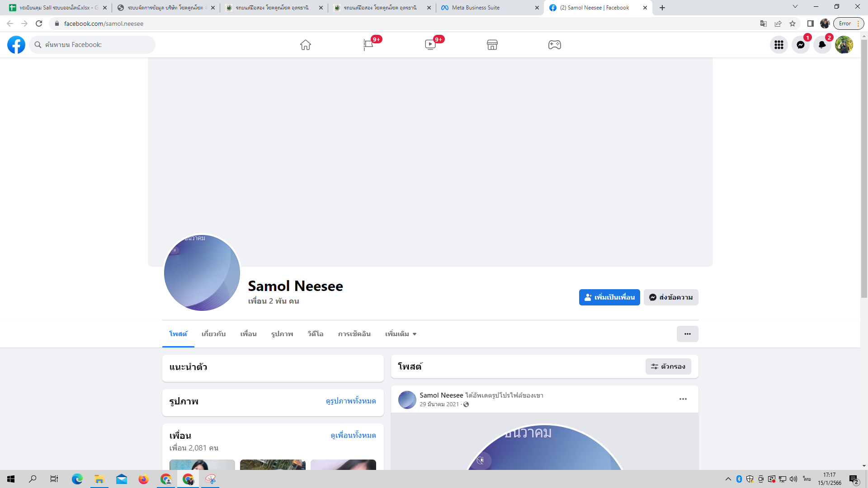Click ตัวกรอง posts filter button
Viewport: 868px width, 488px height.
[x=668, y=366]
